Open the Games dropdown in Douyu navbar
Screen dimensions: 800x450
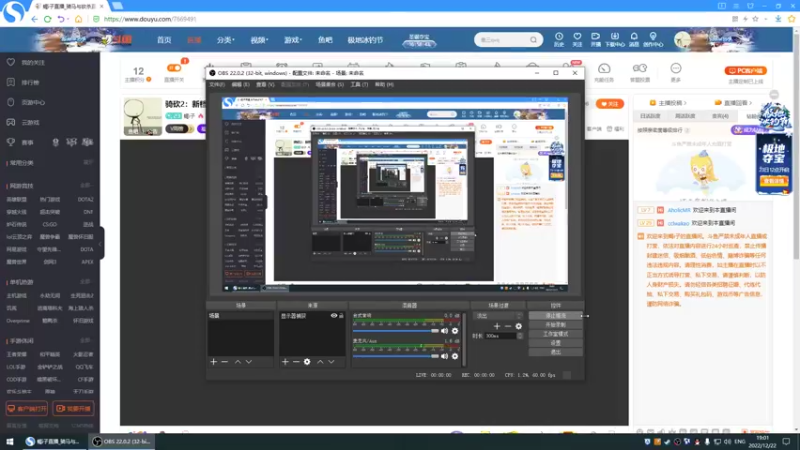tap(293, 40)
